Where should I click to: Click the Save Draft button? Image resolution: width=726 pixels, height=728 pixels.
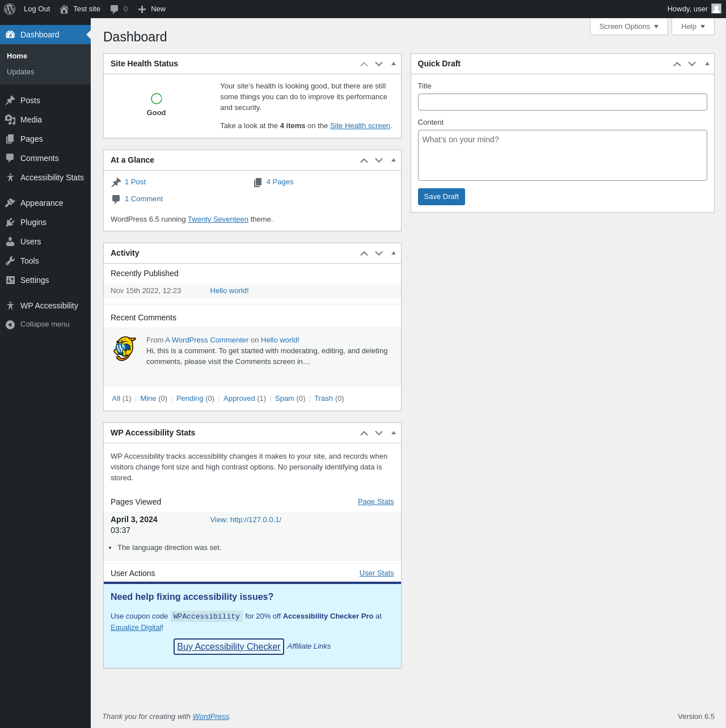[441, 197]
